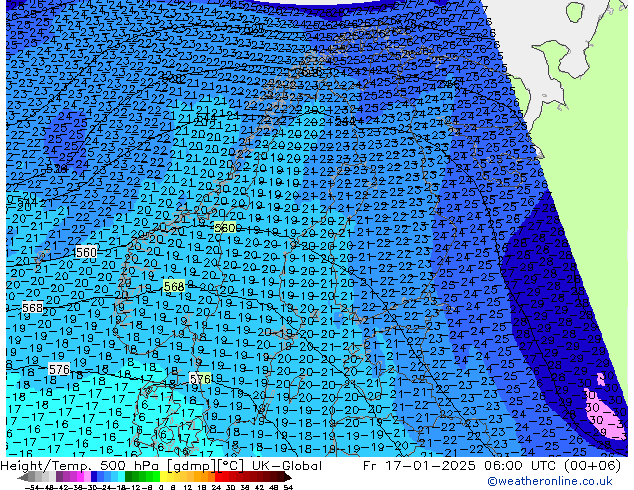
Task: Click the 'UK-Global' model name text
Action: pyautogui.click(x=287, y=466)
